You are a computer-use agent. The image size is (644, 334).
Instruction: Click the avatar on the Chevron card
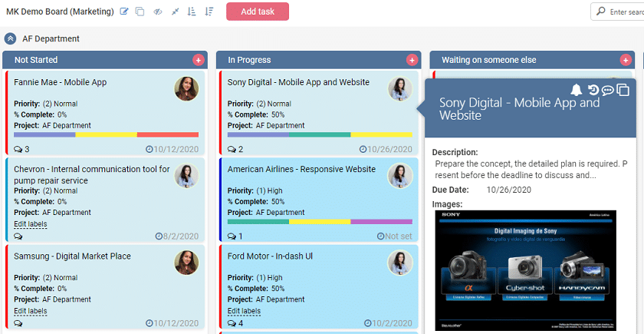186,176
